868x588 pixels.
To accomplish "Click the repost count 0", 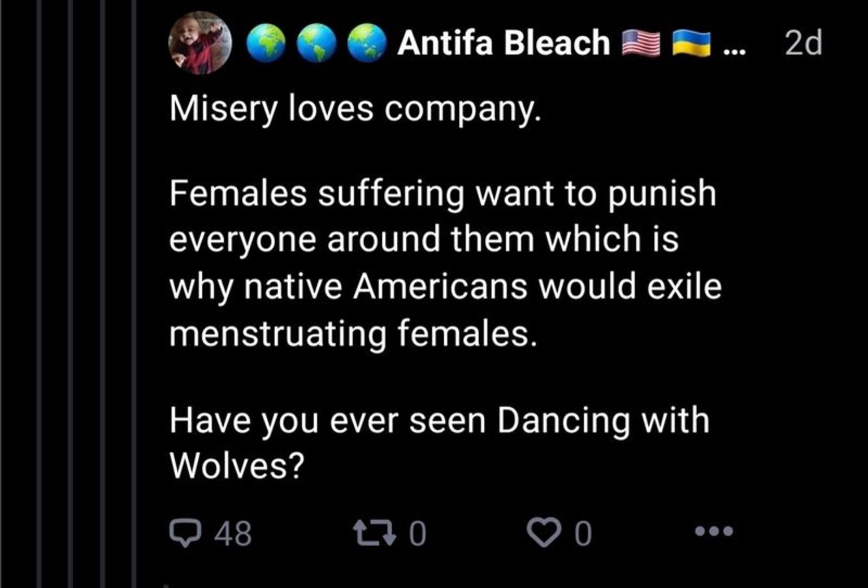I will tap(417, 533).
